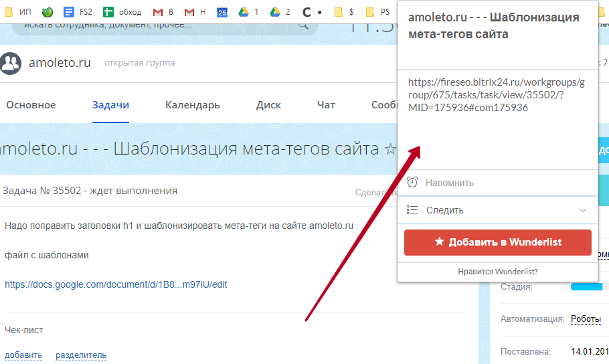Click the task URL note text field
The width and height of the screenshot is (609, 364).
click(x=497, y=117)
